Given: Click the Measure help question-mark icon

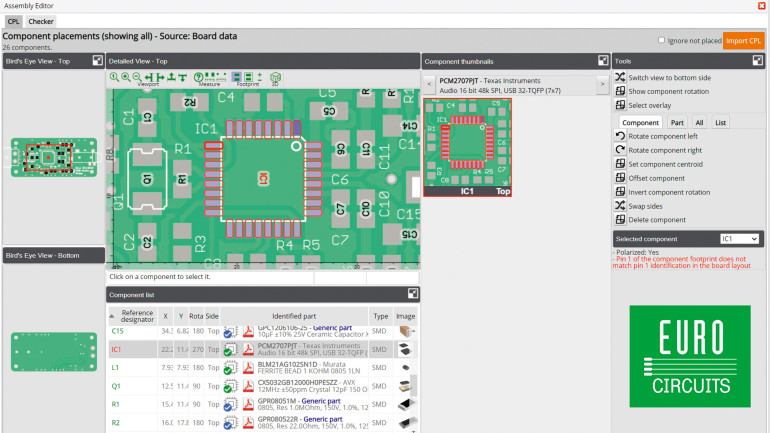Looking at the screenshot, I should (x=198, y=77).
